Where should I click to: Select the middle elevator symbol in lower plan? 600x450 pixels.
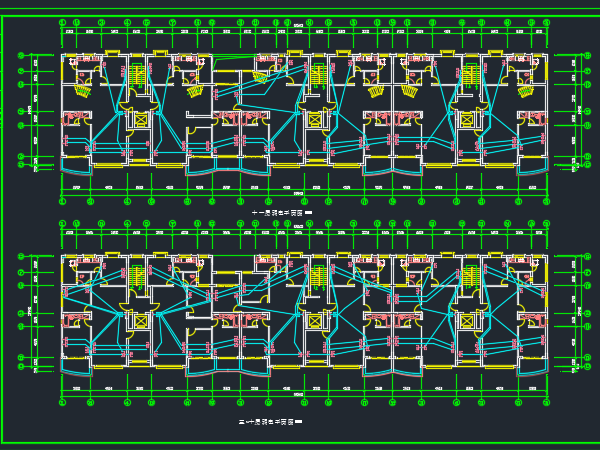[x=314, y=321]
